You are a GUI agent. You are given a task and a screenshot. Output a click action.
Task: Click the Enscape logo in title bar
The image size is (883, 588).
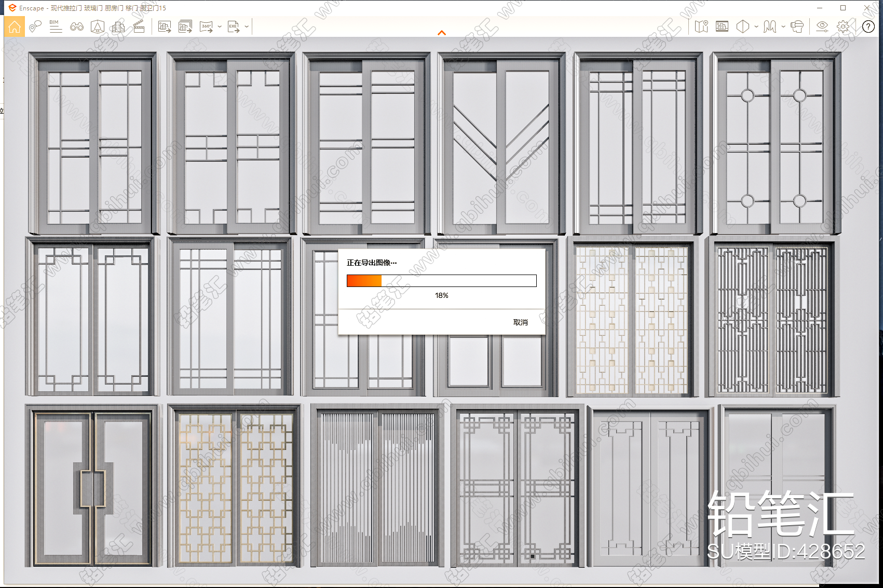pyautogui.click(x=12, y=8)
